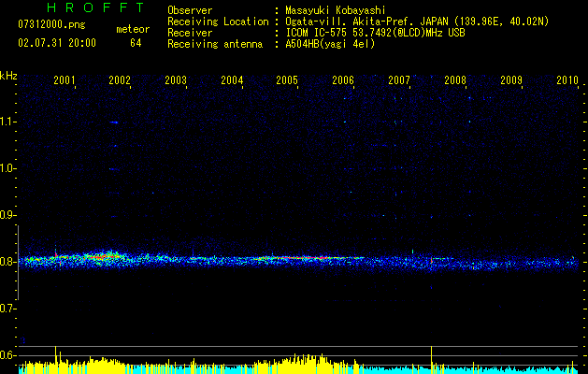Select the meteor count 64
Image resolution: width=588 pixels, height=374 pixels.
coord(136,43)
